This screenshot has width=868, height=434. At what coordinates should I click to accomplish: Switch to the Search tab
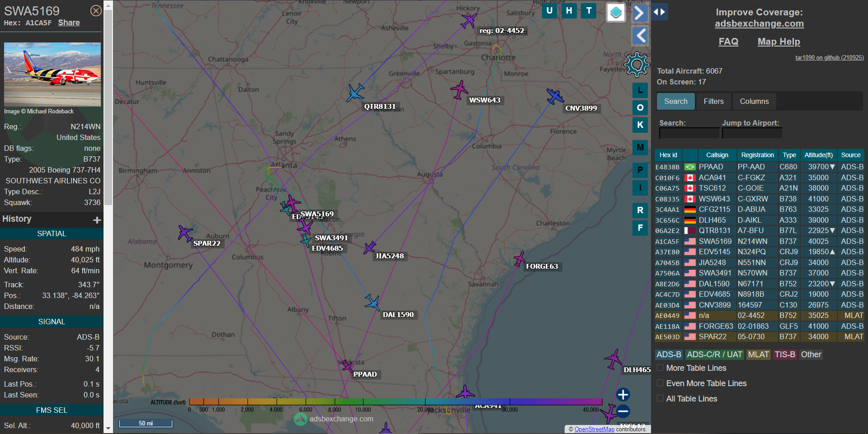click(x=675, y=101)
